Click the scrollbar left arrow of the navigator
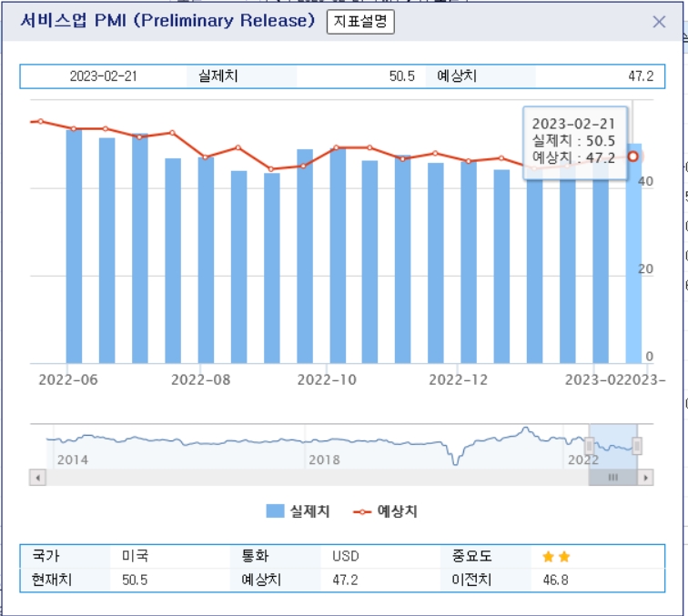 tap(37, 478)
